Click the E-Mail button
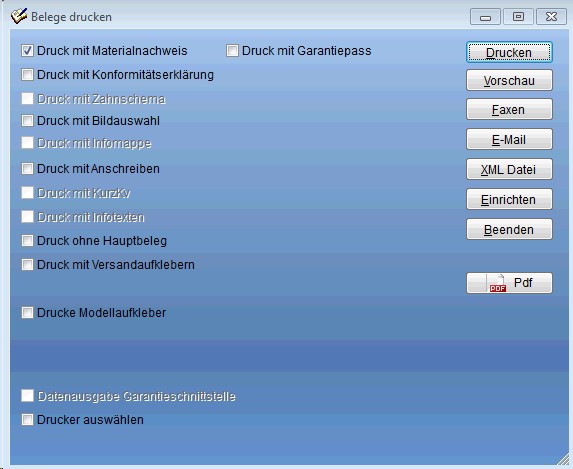Screen dimensions: 573x469 pyautogui.click(x=509, y=139)
